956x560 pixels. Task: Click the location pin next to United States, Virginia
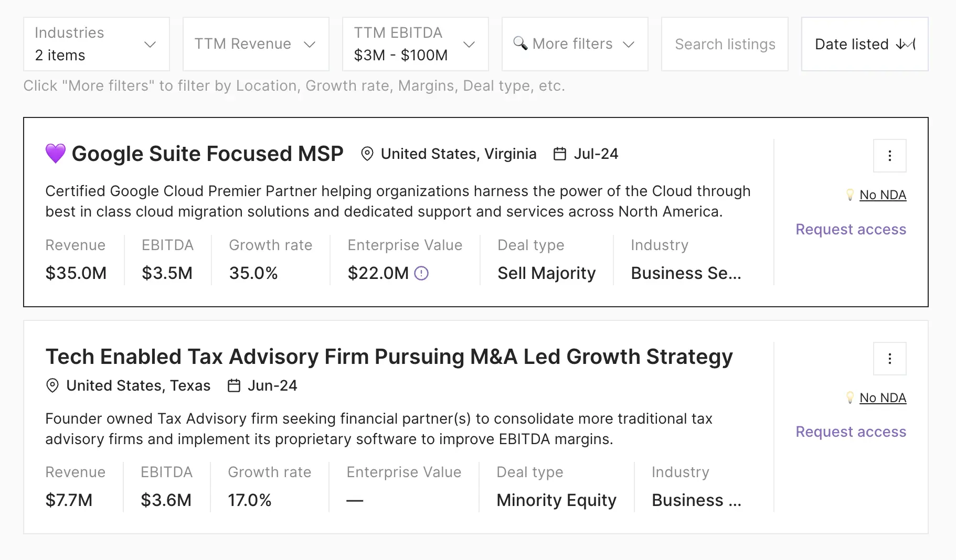[367, 154]
